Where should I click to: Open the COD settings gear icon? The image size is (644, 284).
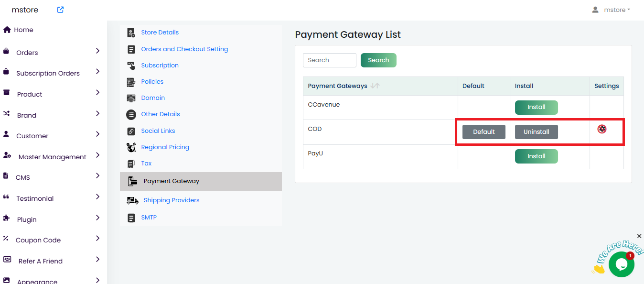coord(602,129)
